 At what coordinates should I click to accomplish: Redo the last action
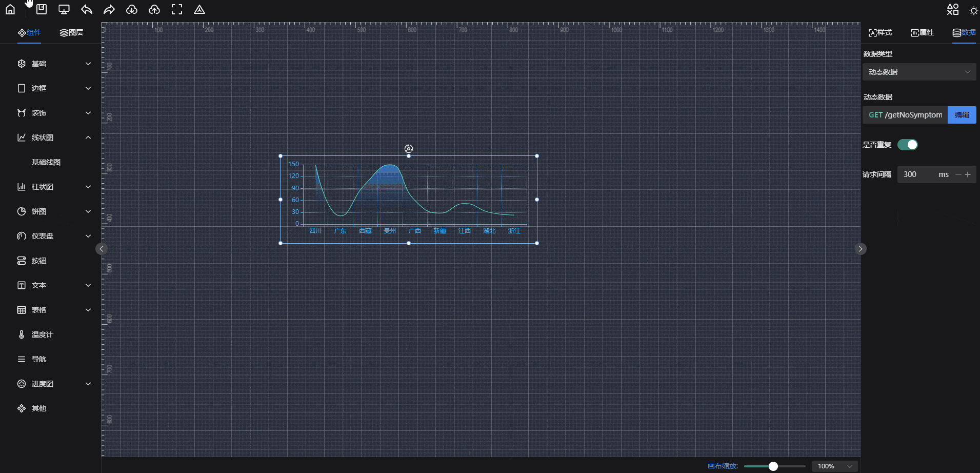109,9
